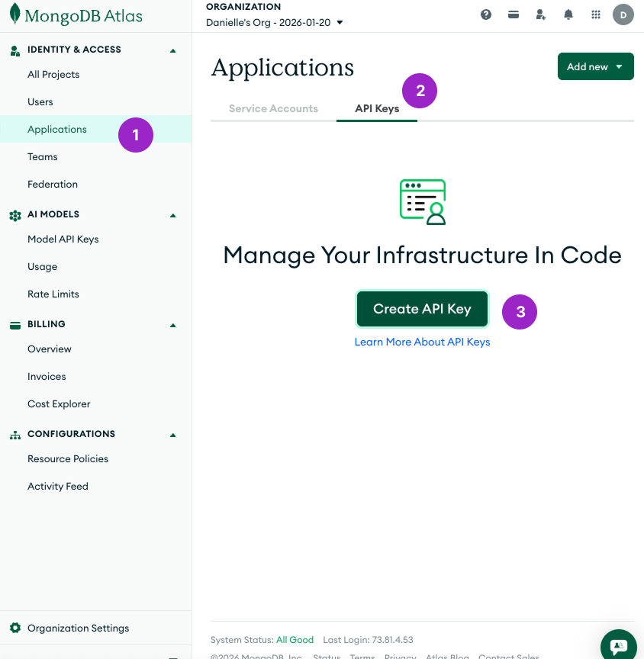The width and height of the screenshot is (644, 659).
Task: Open the chat support bubble icon
Action: [619, 645]
